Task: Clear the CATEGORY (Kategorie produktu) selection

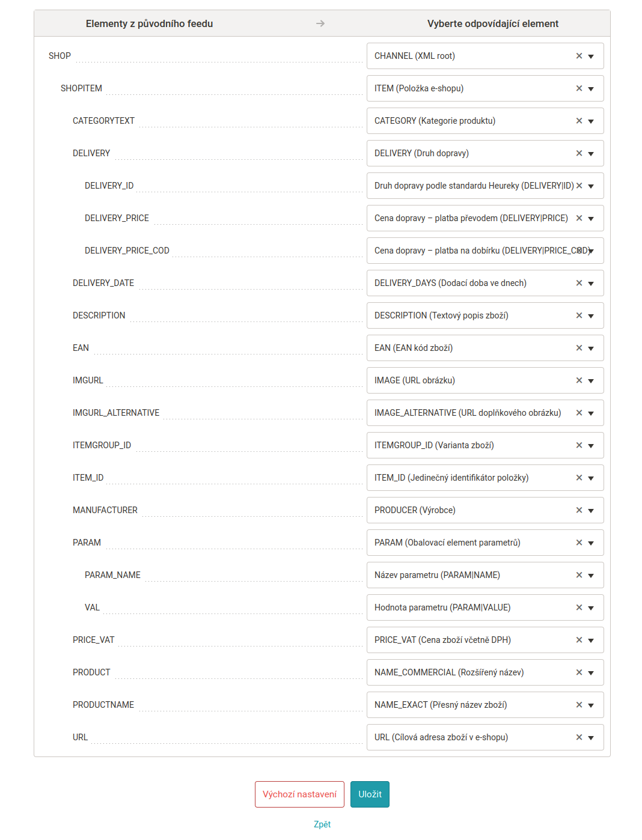Action: tap(579, 121)
